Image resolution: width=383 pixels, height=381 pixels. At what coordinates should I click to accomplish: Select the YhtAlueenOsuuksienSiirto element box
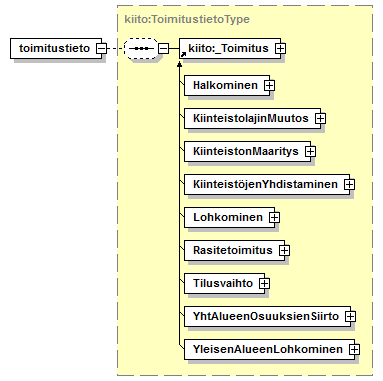(x=267, y=317)
